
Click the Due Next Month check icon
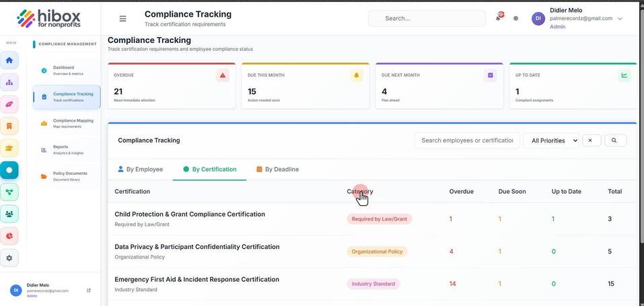491,75
